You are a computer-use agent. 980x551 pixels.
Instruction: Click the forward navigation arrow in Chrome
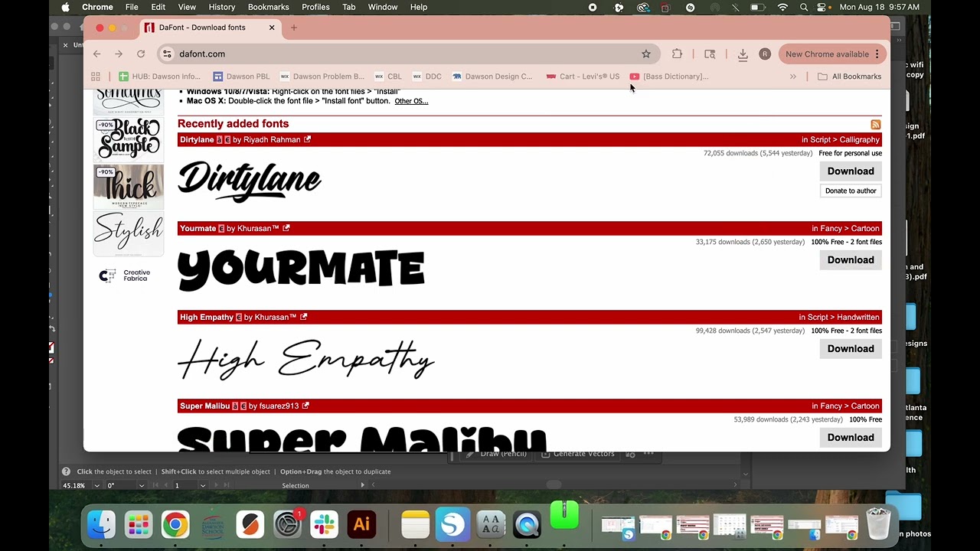[x=119, y=54]
